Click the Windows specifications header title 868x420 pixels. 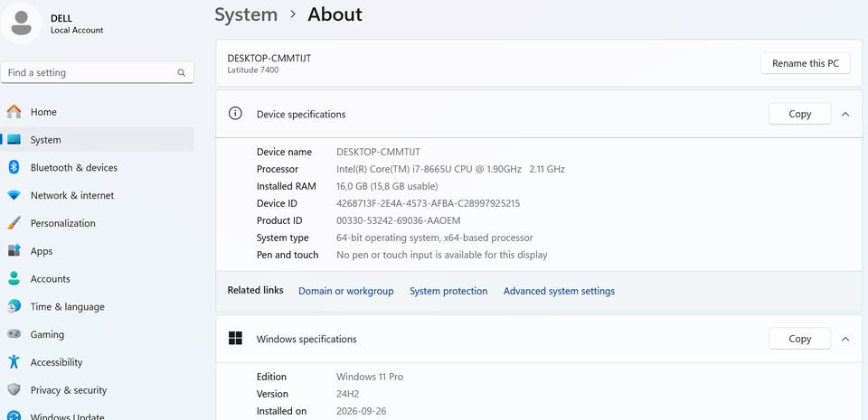point(307,339)
